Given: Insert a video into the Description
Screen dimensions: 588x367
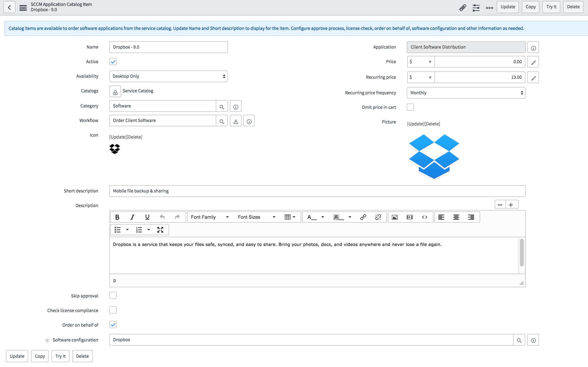Looking at the screenshot, I should click(x=410, y=217).
